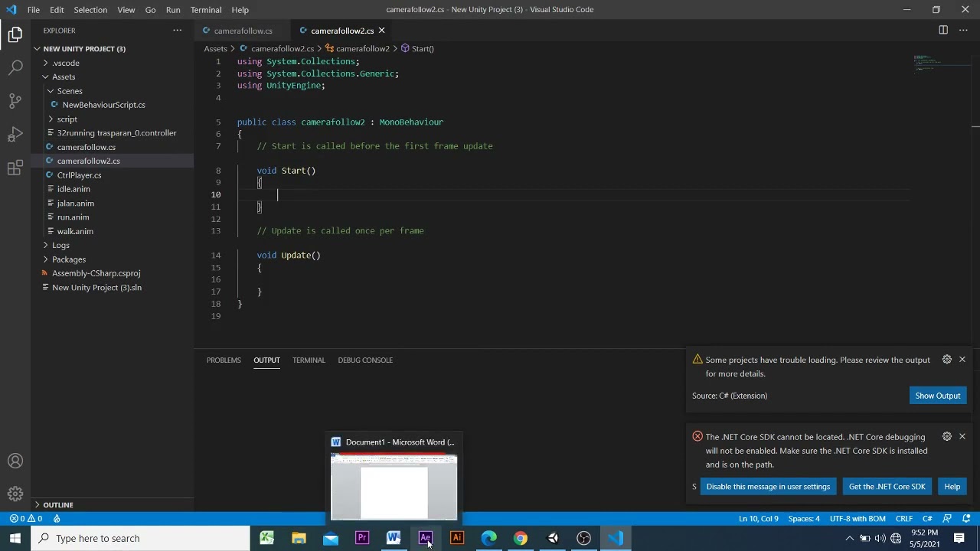Open the Explorer view in activity bar
The height and width of the screenshot is (551, 980).
[x=15, y=34]
